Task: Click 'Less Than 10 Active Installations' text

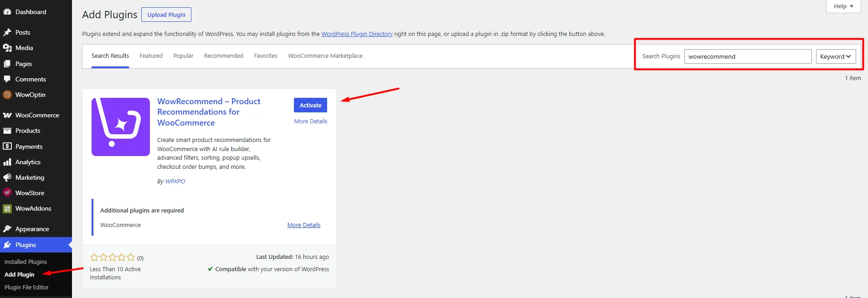Action: [x=115, y=273]
